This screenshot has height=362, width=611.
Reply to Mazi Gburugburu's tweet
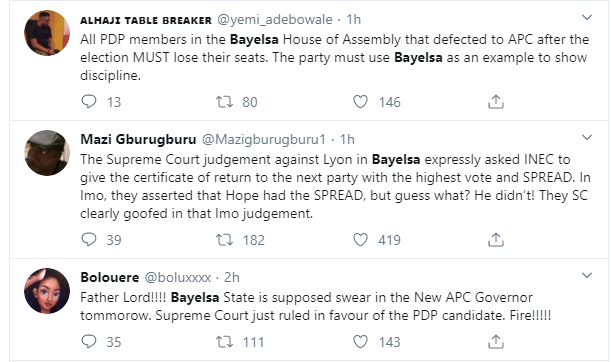coord(89,239)
